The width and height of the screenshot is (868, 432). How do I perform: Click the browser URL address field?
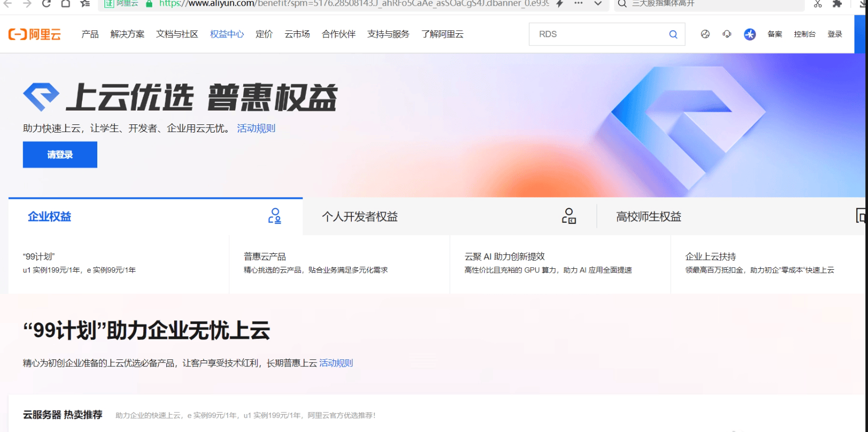[x=353, y=4]
